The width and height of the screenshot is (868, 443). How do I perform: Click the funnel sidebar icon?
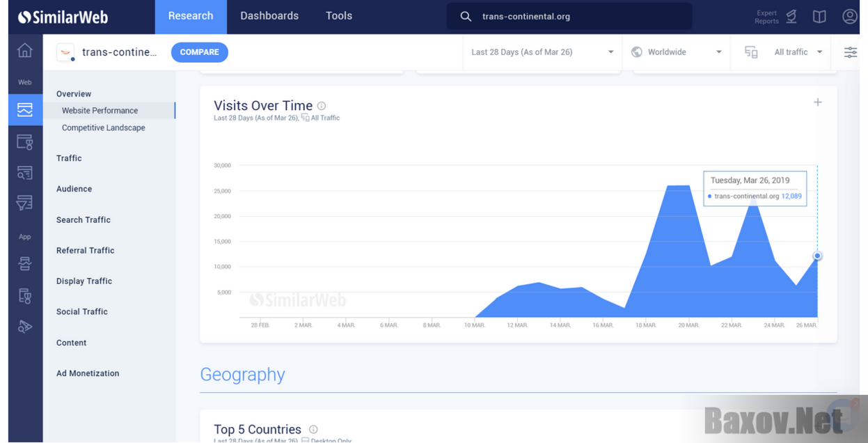click(25, 203)
